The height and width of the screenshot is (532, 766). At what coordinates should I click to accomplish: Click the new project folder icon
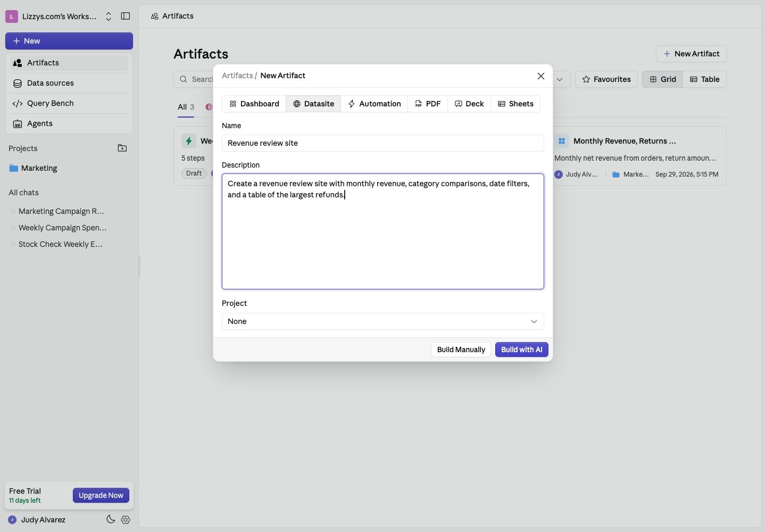tap(122, 148)
